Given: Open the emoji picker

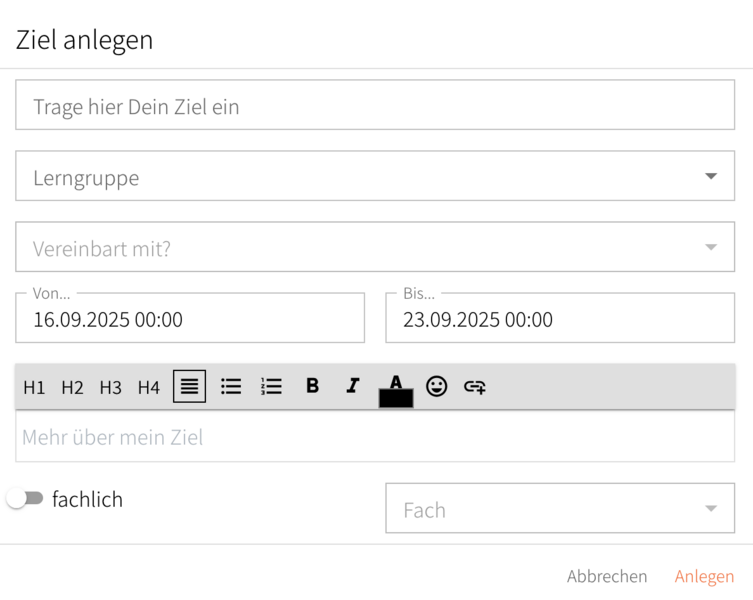Looking at the screenshot, I should (436, 386).
